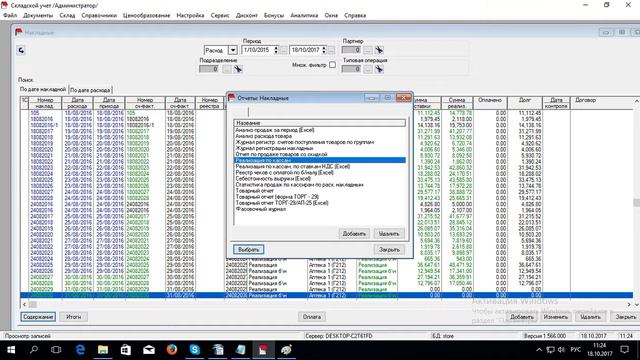Image resolution: width=640 pixels, height=360 pixels.
Task: Switch to По дате накладной tab
Action: (x=43, y=89)
